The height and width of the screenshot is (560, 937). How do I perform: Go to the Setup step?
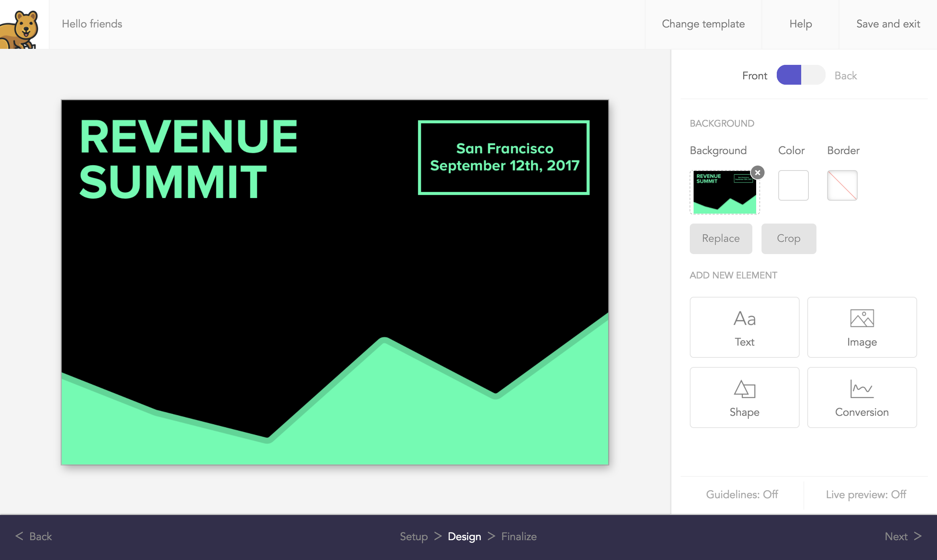[414, 536]
